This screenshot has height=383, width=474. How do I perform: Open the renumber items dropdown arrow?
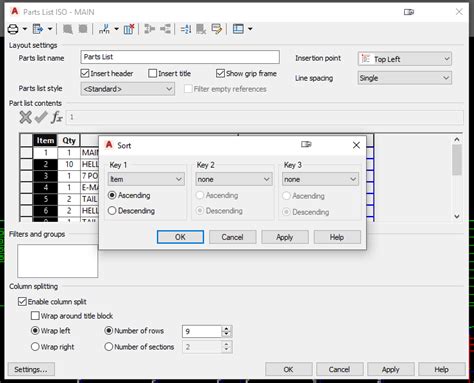pos(116,29)
